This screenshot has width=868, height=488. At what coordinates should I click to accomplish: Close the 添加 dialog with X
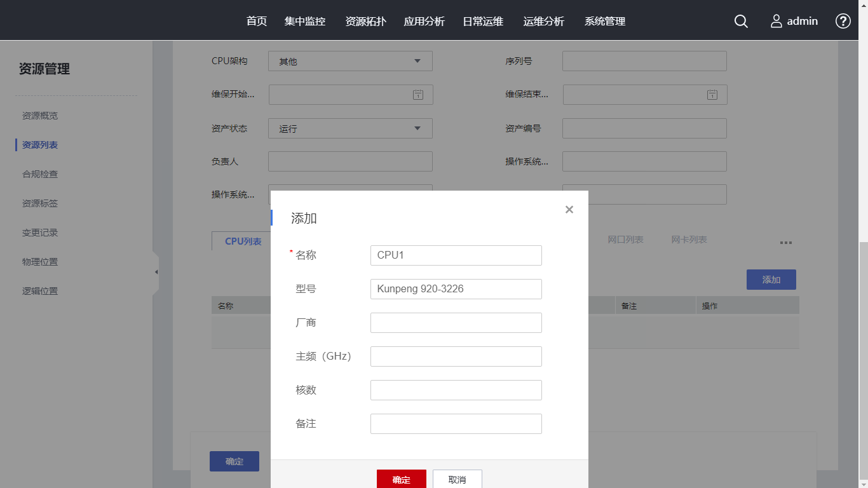pyautogui.click(x=569, y=210)
